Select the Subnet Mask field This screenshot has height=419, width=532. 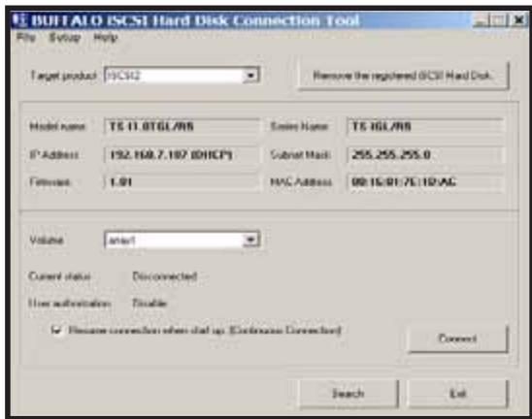(x=424, y=155)
